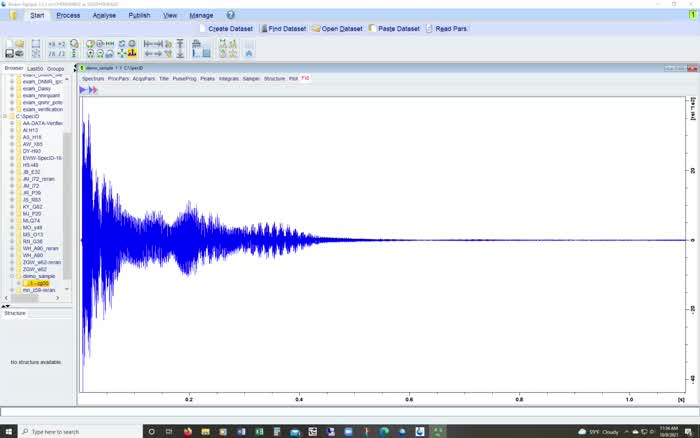The height and width of the screenshot is (438, 700).
Task: Open the Publish menu tab
Action: click(139, 15)
